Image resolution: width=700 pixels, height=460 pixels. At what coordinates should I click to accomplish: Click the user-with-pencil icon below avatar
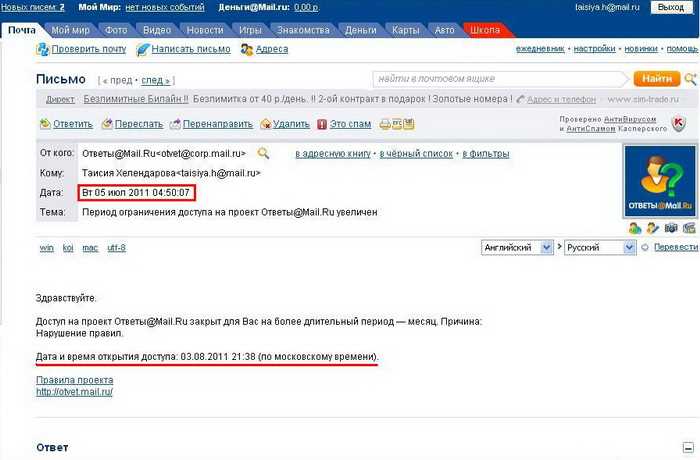tap(653, 228)
